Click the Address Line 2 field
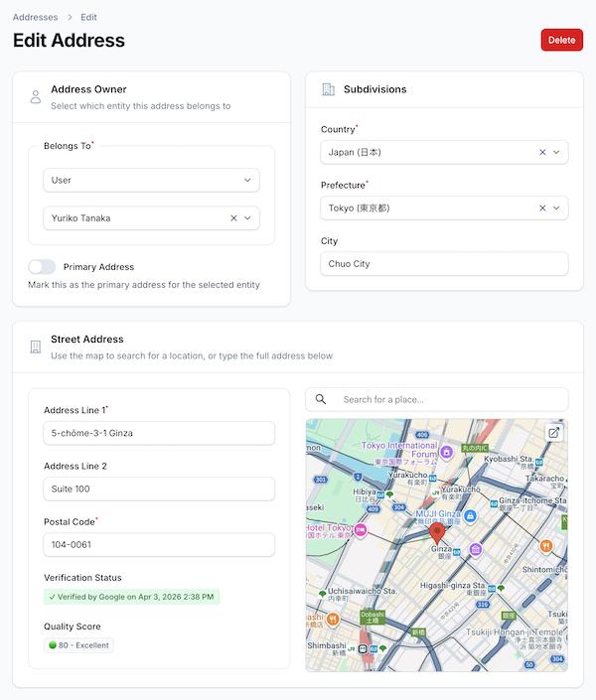 (159, 489)
